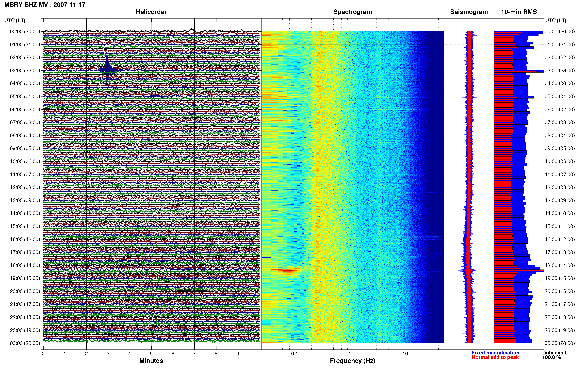This screenshot has width=588, height=368.
Task: Click the right 'UTC (LT)' axis label
Action: (556, 20)
